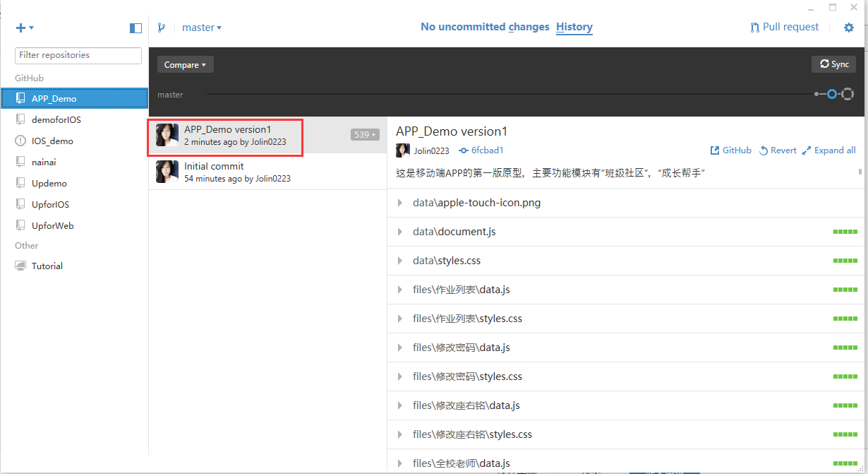This screenshot has height=474, width=868.
Task: Click the UpforWeb repository book icon
Action: click(x=20, y=225)
